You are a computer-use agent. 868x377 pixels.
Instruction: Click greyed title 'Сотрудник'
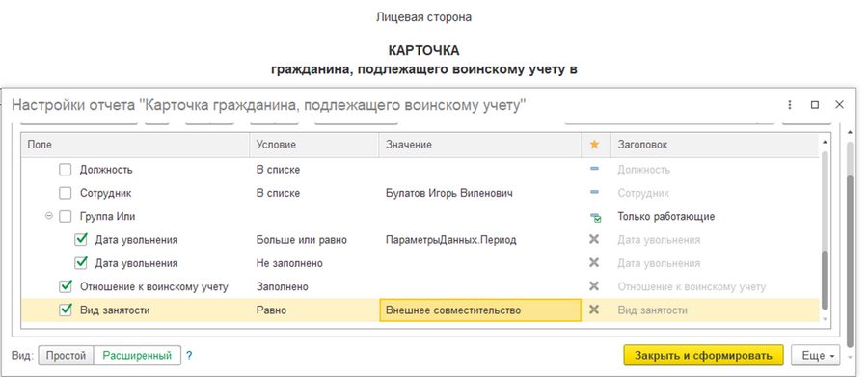pos(643,193)
